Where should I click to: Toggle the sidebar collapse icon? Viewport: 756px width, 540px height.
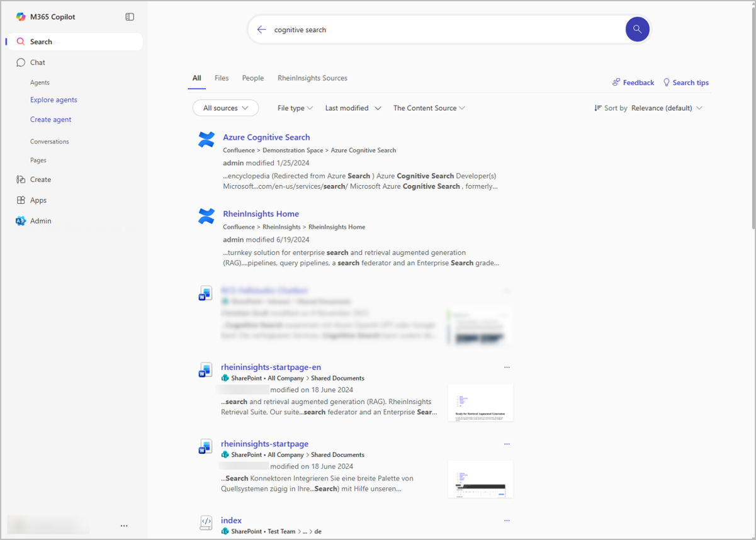tap(130, 17)
